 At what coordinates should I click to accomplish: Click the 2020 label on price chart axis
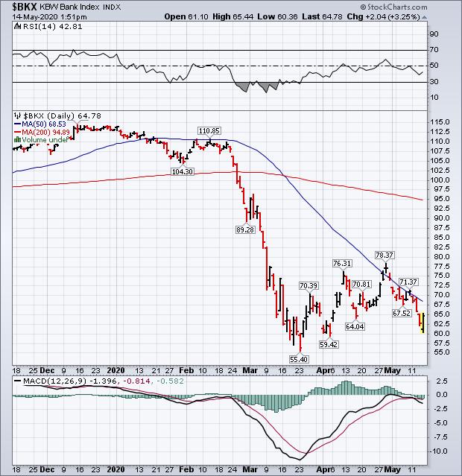[x=118, y=368]
